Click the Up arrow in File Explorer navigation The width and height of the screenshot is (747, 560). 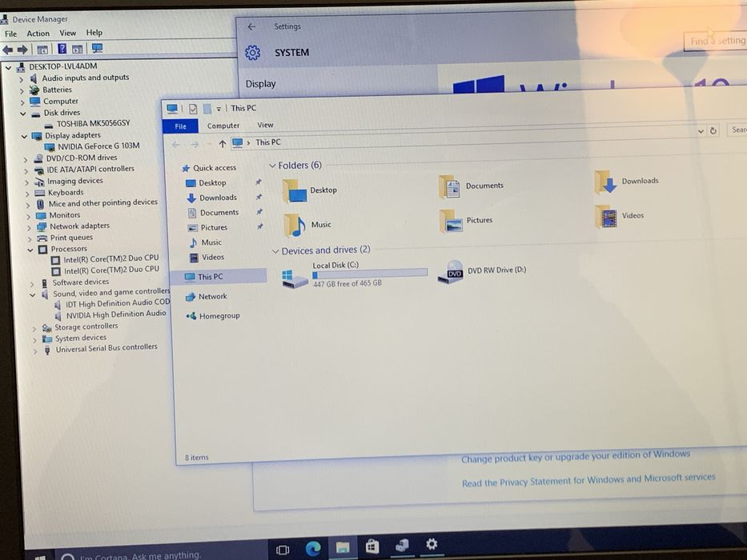point(223,144)
